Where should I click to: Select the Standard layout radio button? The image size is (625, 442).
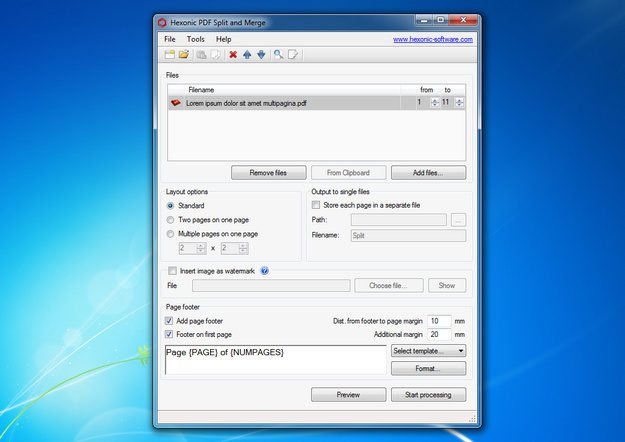171,206
